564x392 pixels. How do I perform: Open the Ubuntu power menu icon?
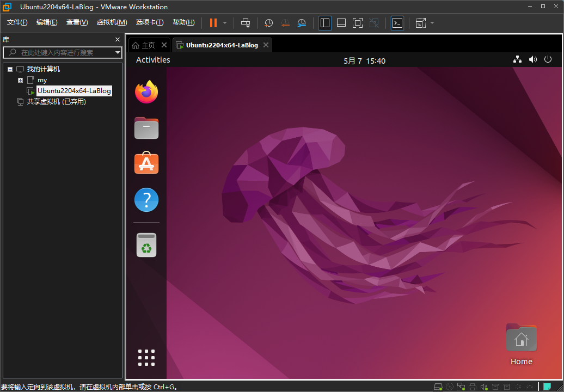548,59
